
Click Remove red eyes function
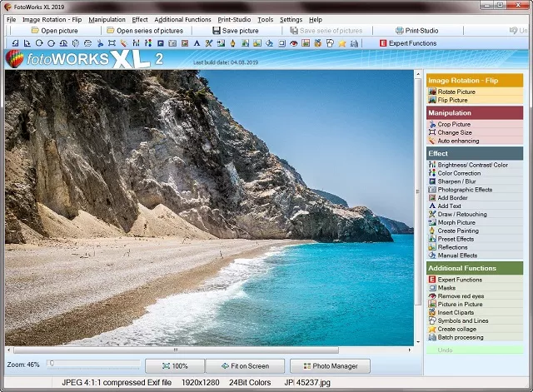(x=461, y=296)
